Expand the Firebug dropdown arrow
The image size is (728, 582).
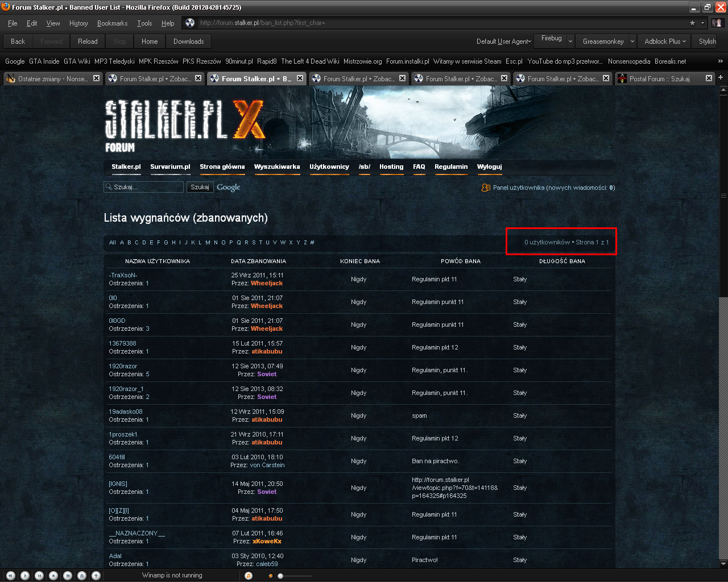(x=570, y=41)
